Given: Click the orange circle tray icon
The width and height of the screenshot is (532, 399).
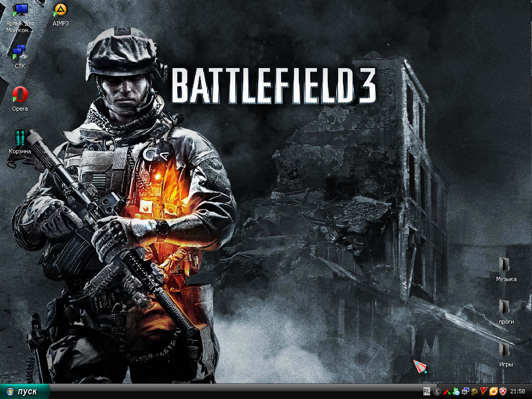Looking at the screenshot, I should 494,391.
